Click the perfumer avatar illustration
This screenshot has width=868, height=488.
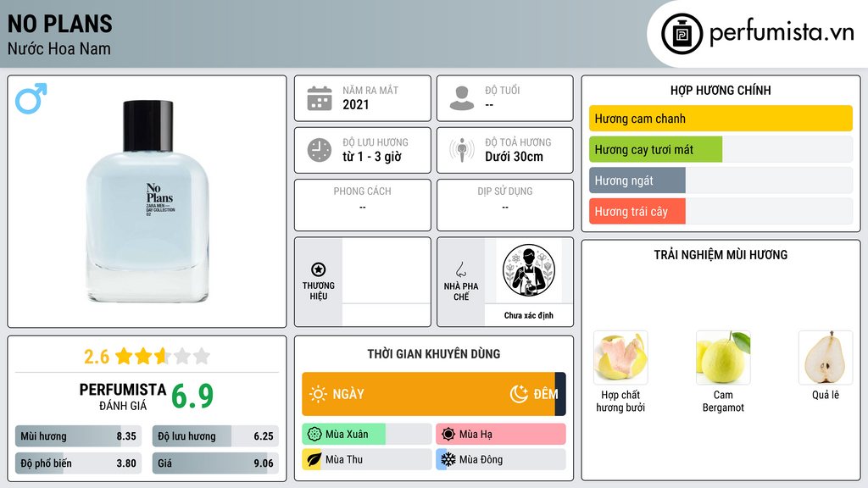(x=529, y=270)
